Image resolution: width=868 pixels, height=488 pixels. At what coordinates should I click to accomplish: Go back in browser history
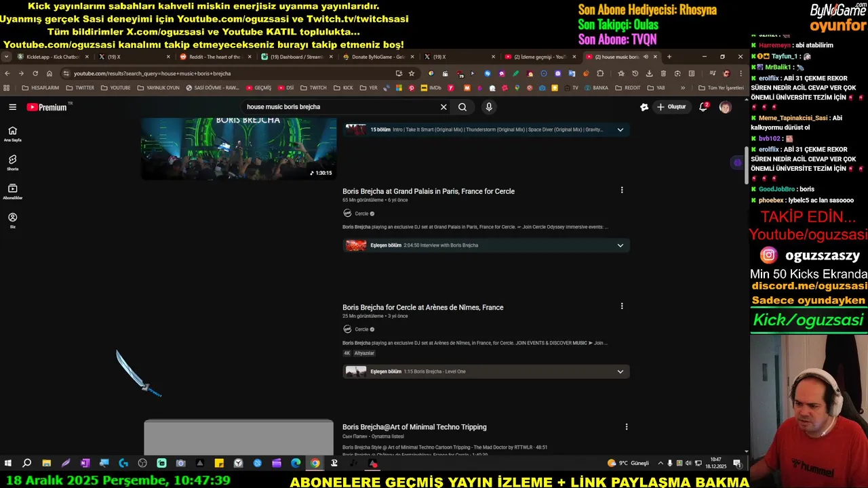[x=7, y=73]
